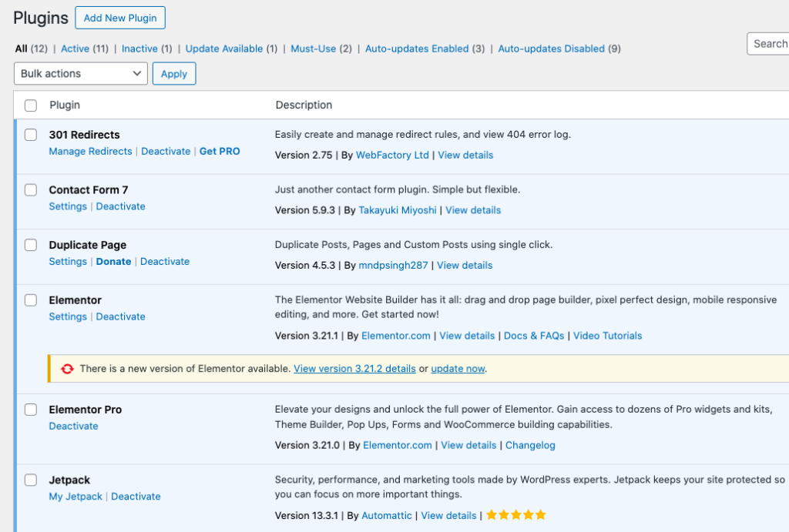The width and height of the screenshot is (789, 532).
Task: Open Automattic author link
Action: [x=387, y=515]
